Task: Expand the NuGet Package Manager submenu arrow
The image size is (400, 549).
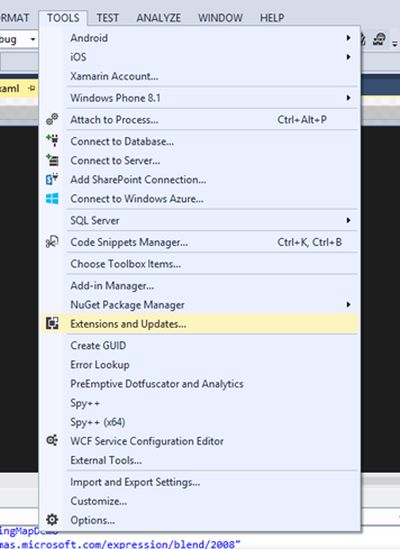Action: tap(348, 305)
